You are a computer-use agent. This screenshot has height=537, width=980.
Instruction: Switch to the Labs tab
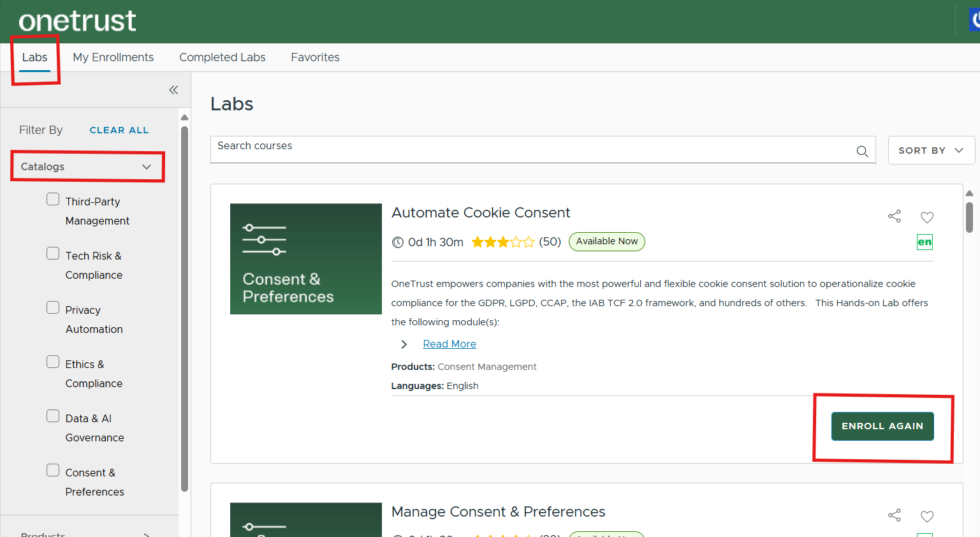pyautogui.click(x=34, y=57)
